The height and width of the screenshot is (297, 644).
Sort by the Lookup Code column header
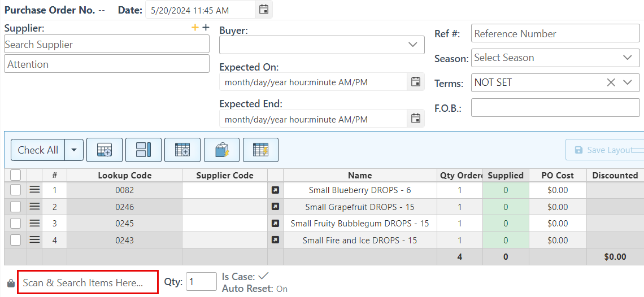pos(124,175)
